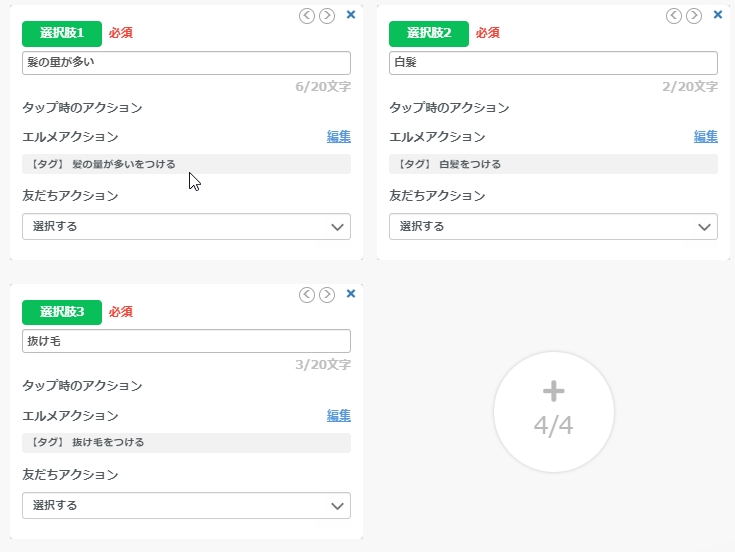Open 友だちアクション dropdown in 選択肢2

553,227
